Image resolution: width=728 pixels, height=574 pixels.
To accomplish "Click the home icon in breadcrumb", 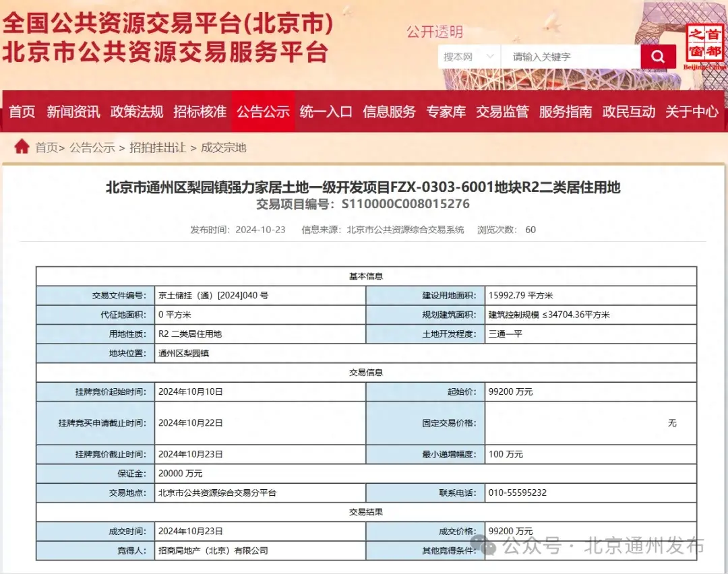I will (22, 147).
